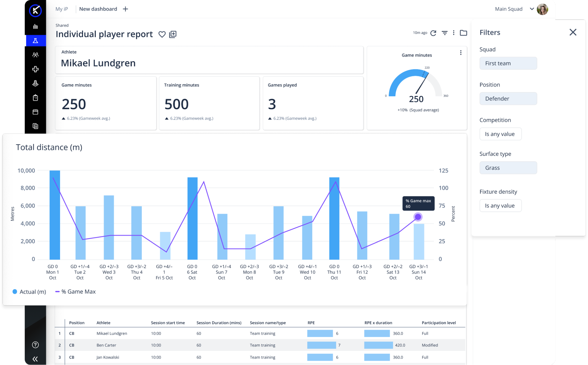Open Game minutes gauge options menu
The width and height of the screenshot is (588, 365).
click(x=461, y=53)
